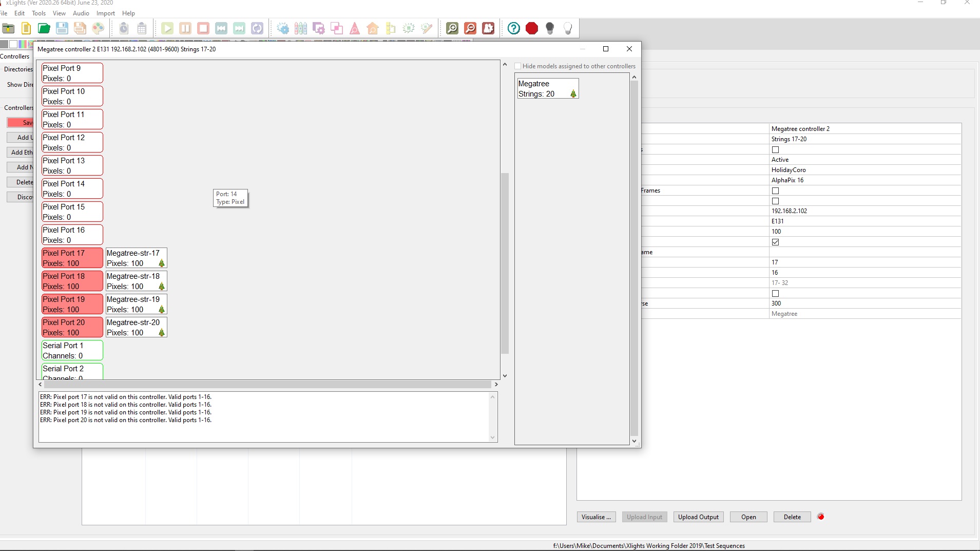Open the Tools menu

coord(39,13)
